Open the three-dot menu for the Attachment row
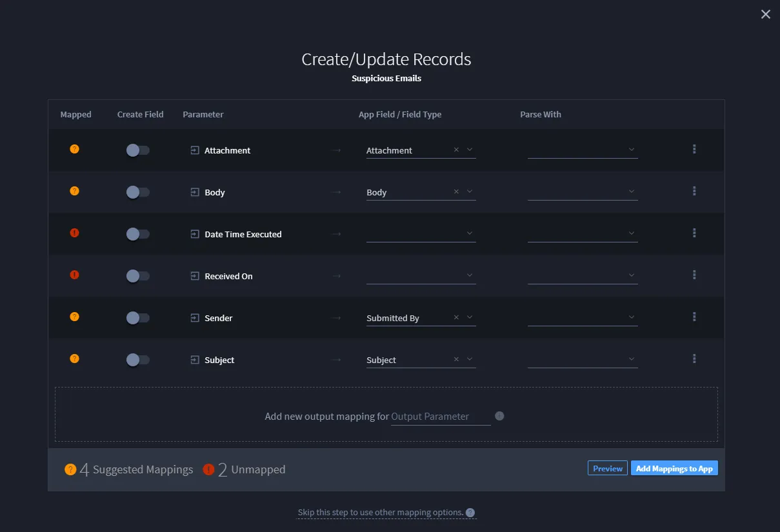This screenshot has width=780, height=532. click(x=694, y=149)
